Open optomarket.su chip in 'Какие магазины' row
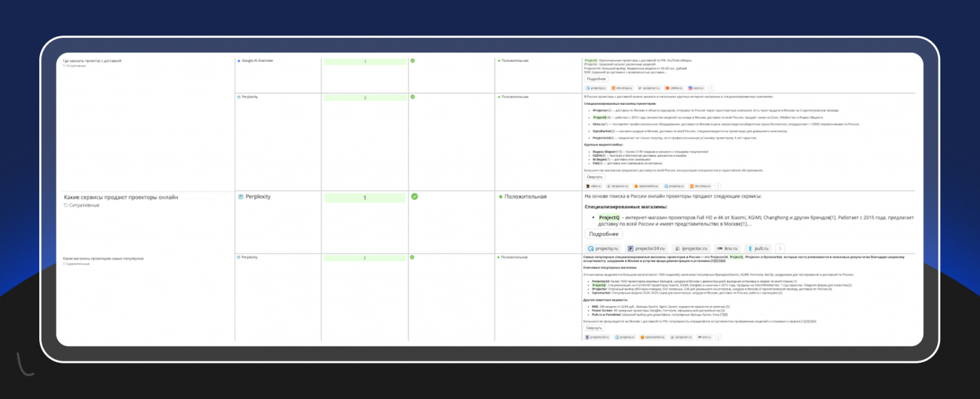The height and width of the screenshot is (399, 980). 652,337
